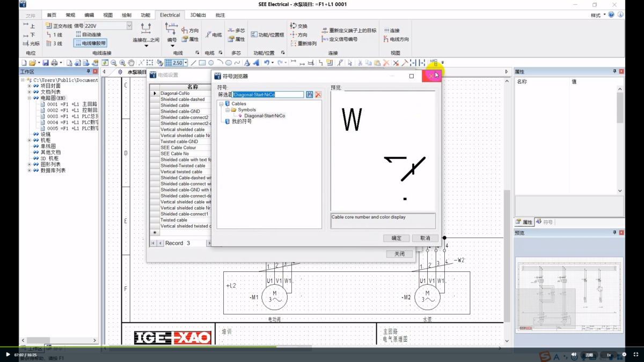Click the 筛选器 filter input field
This screenshot has height=362, width=644.
269,94
